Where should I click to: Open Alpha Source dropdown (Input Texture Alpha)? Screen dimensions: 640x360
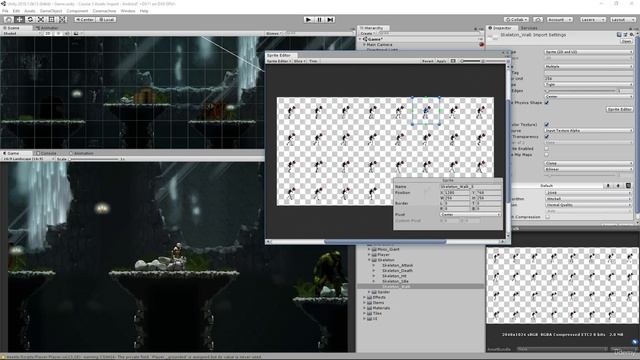(x=589, y=131)
